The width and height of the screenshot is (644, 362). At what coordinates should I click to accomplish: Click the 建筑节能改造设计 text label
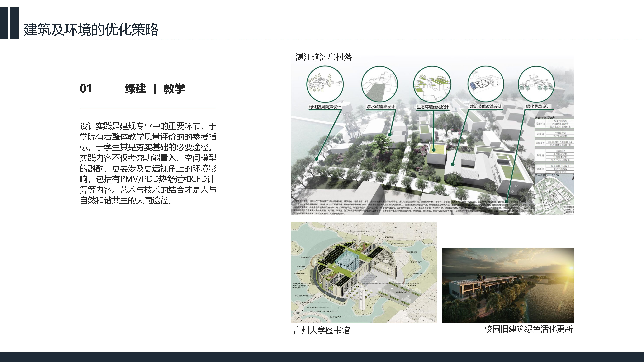[486, 106]
